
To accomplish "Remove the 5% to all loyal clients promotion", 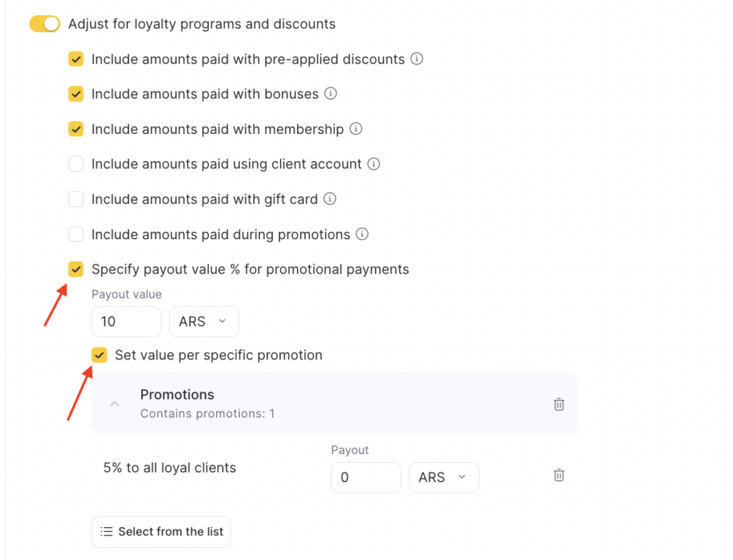I will pyautogui.click(x=559, y=475).
